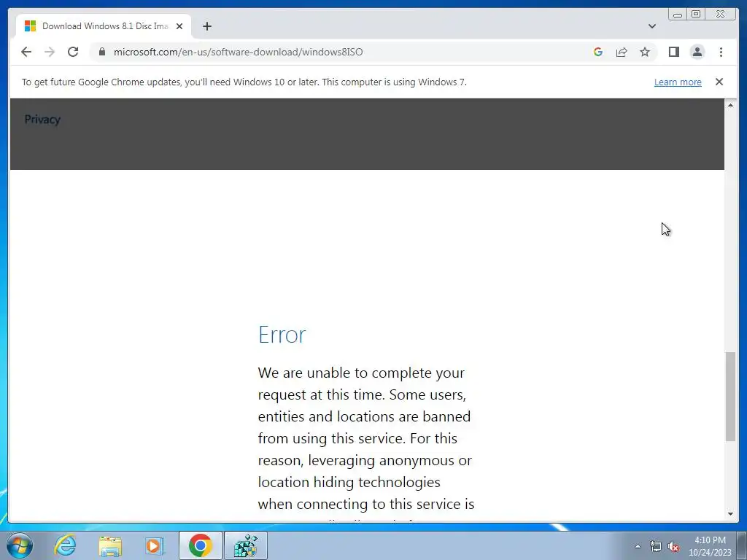The width and height of the screenshot is (747, 560).
Task: Dismiss the Chrome update notification bar
Action: click(x=719, y=82)
